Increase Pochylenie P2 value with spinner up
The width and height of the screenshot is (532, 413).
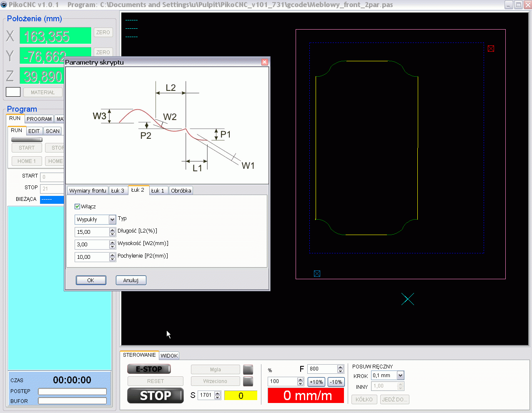[x=112, y=255]
